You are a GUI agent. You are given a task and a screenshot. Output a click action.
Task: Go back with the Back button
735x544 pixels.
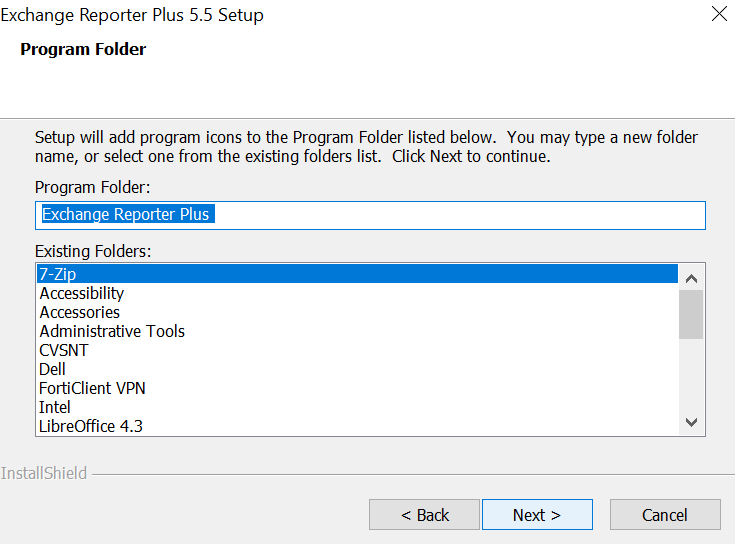[424, 515]
